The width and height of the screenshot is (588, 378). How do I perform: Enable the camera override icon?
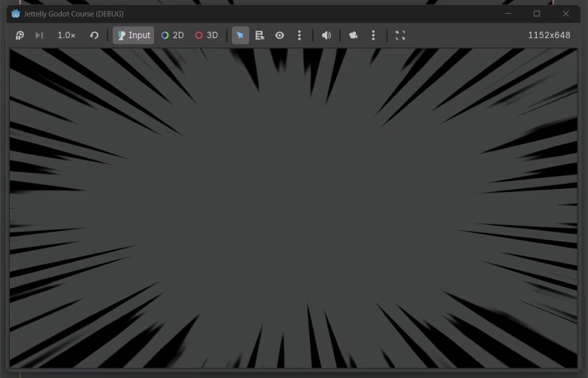coord(353,35)
